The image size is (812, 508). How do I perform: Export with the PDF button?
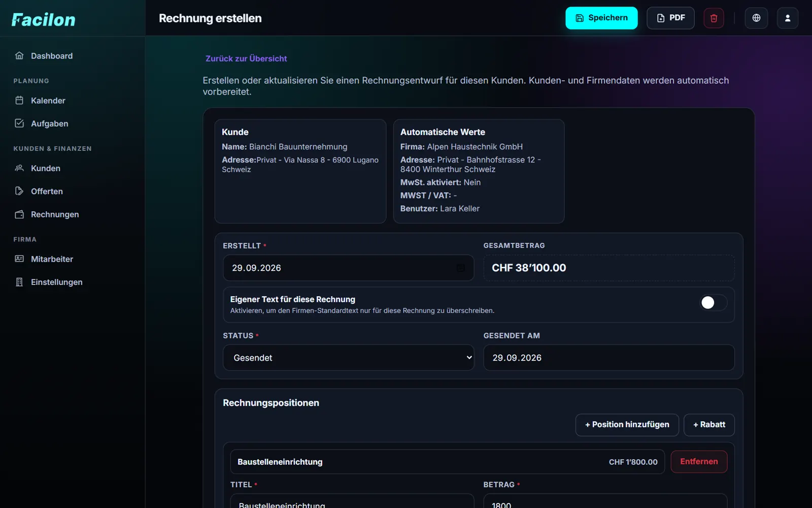(x=670, y=18)
